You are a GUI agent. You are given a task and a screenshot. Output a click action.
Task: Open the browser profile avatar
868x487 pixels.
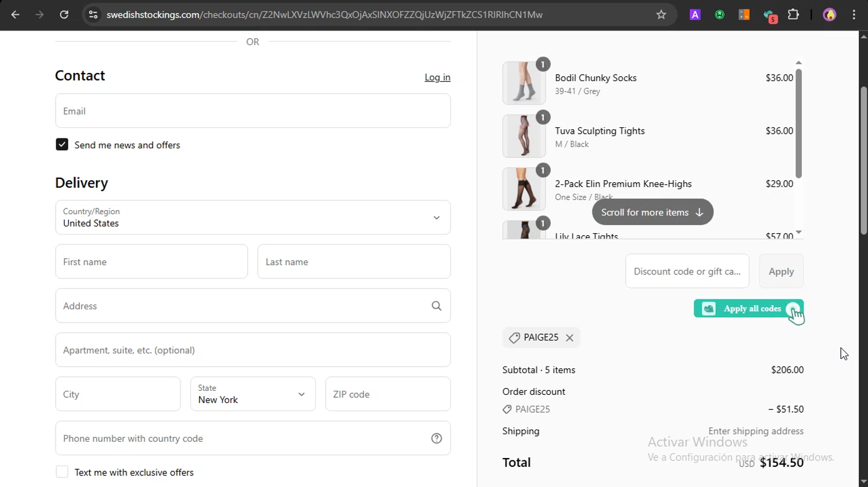830,14
